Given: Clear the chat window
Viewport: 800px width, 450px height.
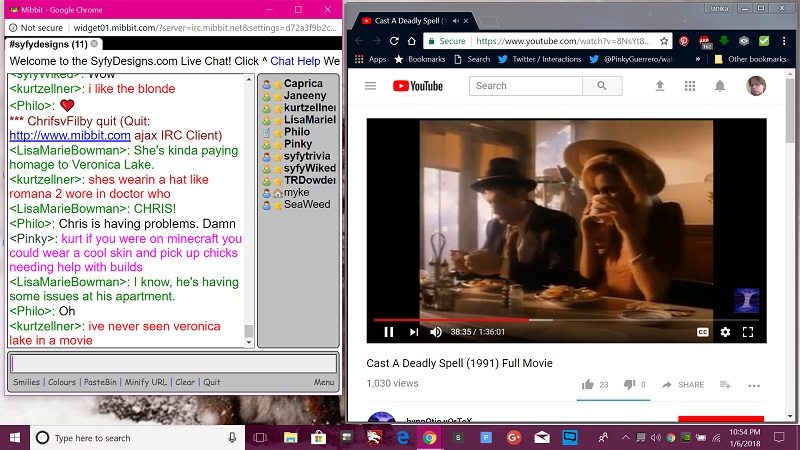Looking at the screenshot, I should [185, 382].
